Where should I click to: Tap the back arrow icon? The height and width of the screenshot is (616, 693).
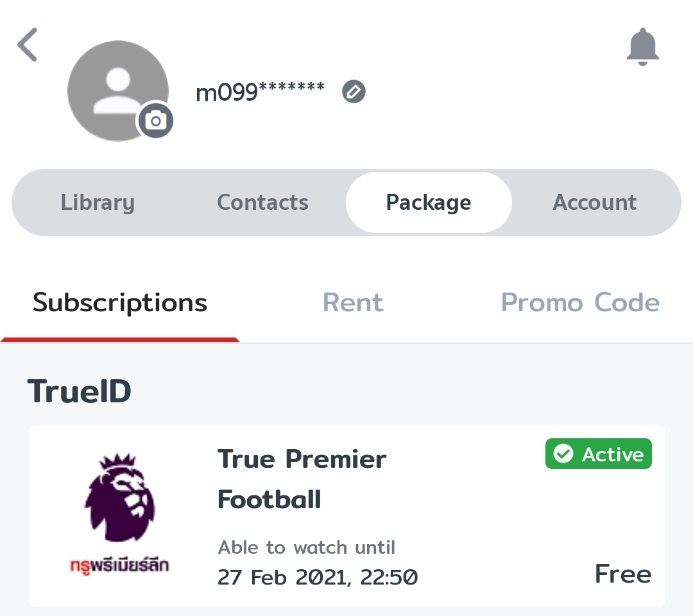28,45
